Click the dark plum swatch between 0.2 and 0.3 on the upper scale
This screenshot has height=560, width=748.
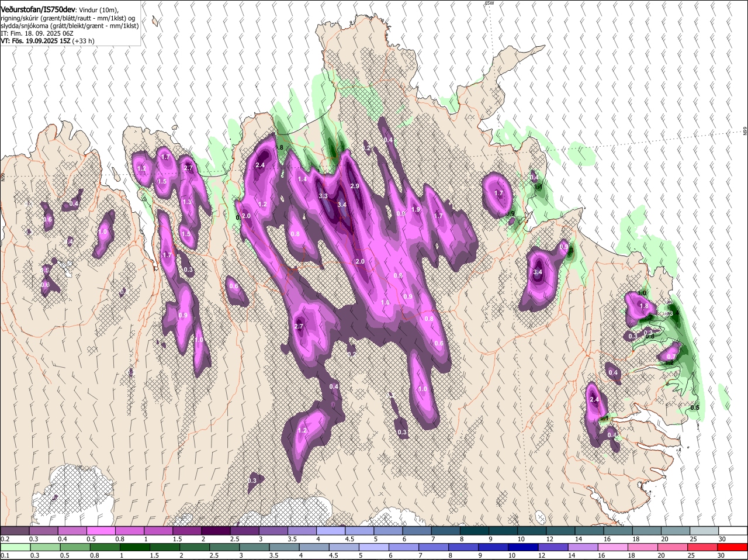15,531
